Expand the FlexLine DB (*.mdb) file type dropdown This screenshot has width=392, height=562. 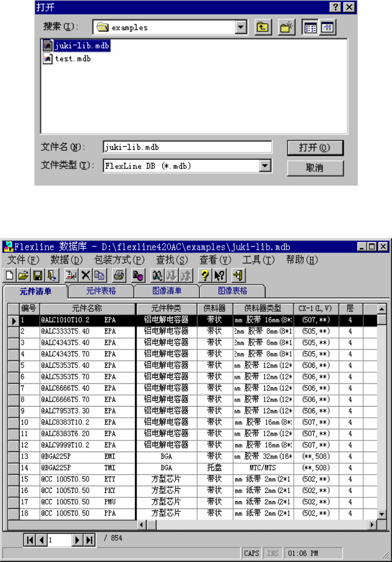click(x=265, y=166)
